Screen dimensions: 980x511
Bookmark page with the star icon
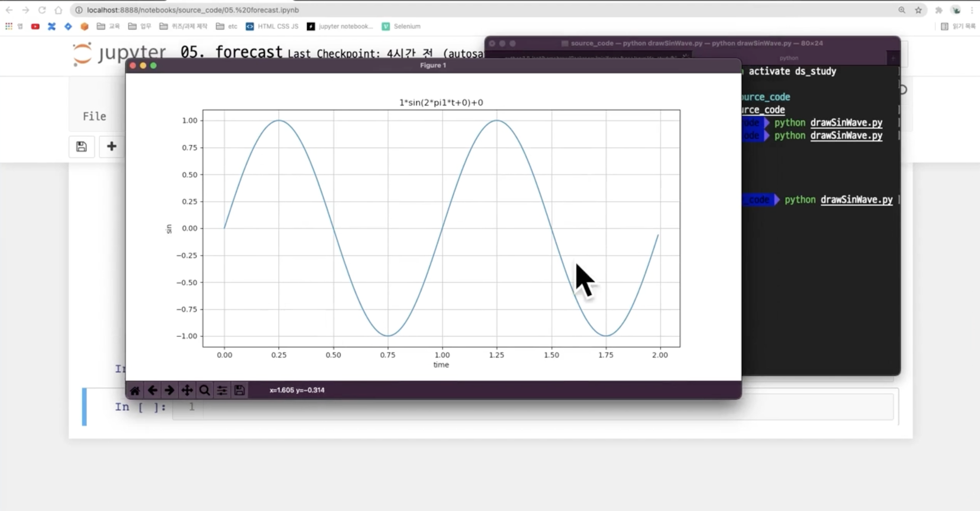tap(918, 10)
